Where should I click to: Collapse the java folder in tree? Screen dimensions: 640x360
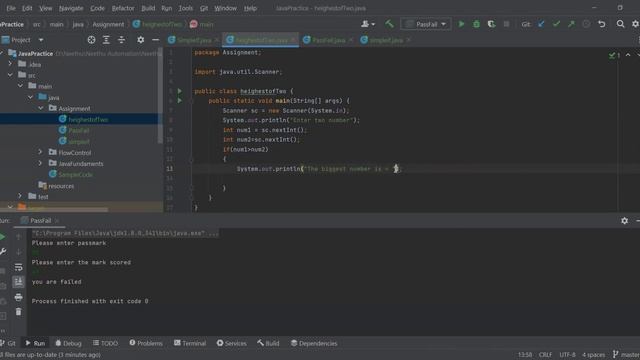tap(31, 97)
